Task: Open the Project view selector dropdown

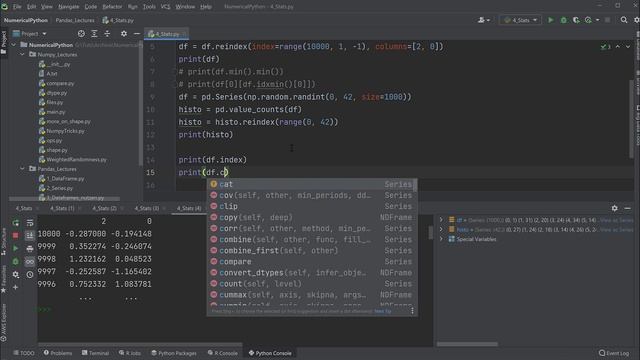Action: (30, 34)
